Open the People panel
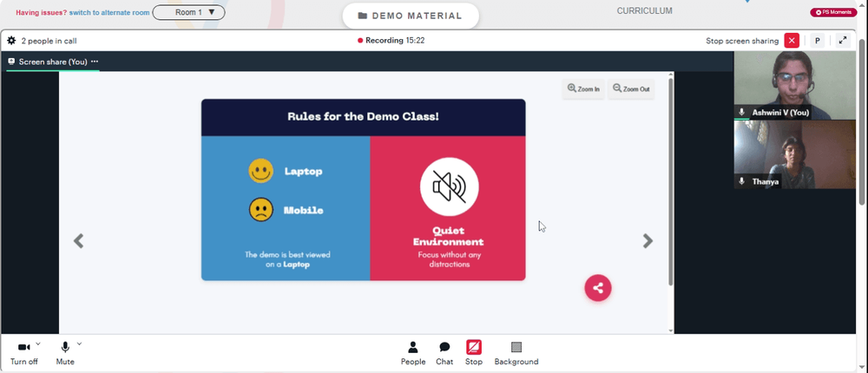Image resolution: width=868 pixels, height=373 pixels. [x=413, y=353]
